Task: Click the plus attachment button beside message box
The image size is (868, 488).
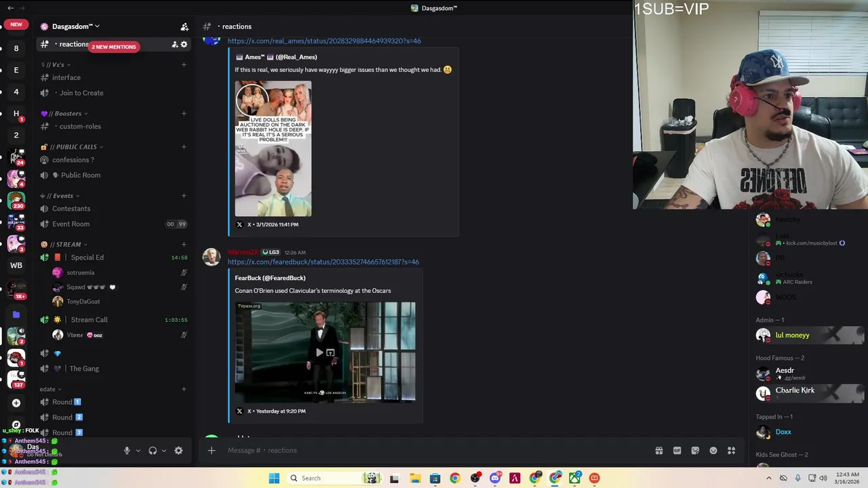Action: pyautogui.click(x=212, y=450)
